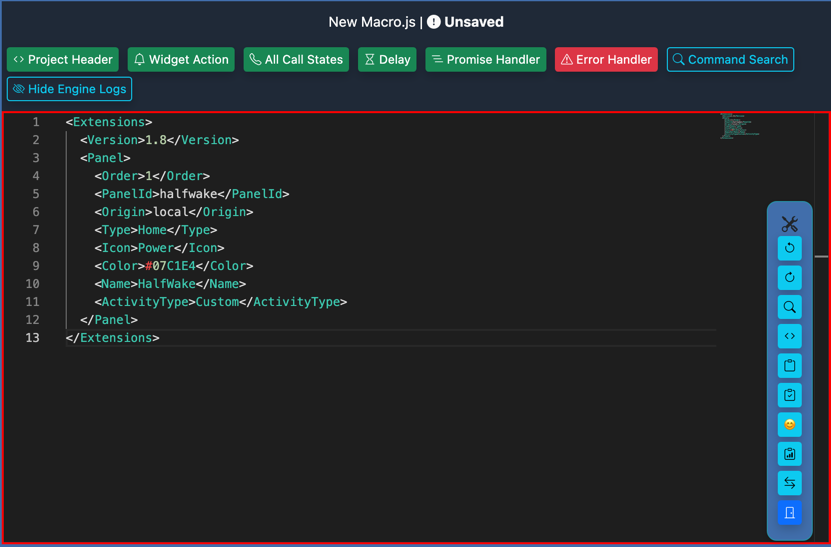Click the red Error Handler button
This screenshot has width=831, height=547.
point(606,60)
